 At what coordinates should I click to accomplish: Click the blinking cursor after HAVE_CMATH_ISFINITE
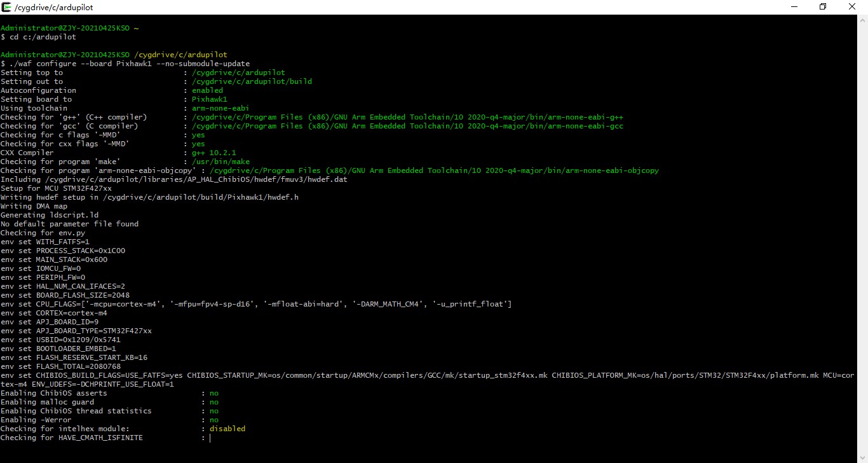point(210,438)
